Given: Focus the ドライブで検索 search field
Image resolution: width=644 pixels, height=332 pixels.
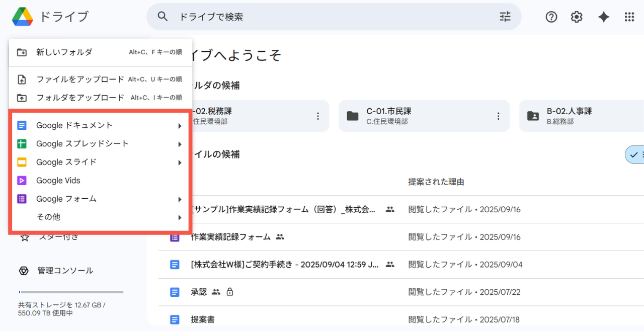Looking at the screenshot, I should point(335,17).
